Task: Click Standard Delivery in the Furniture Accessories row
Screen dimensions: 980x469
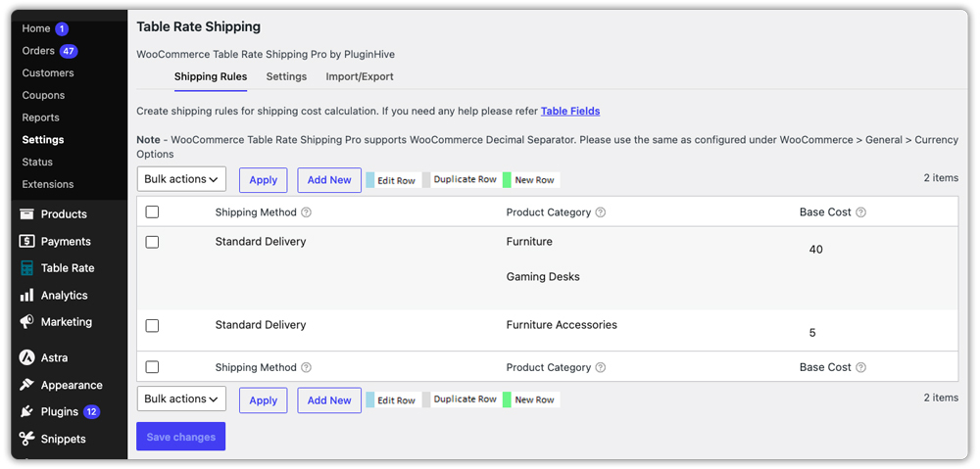Action: [x=261, y=325]
